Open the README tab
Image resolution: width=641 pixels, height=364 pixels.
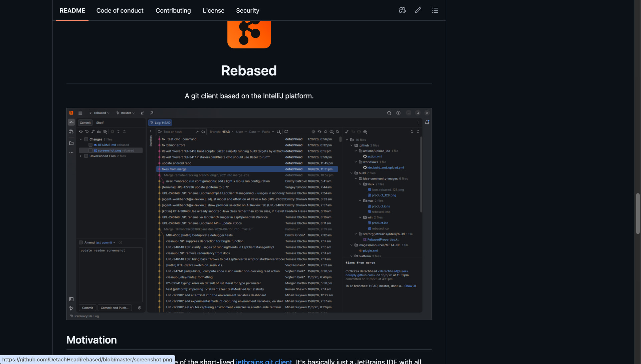point(72,11)
